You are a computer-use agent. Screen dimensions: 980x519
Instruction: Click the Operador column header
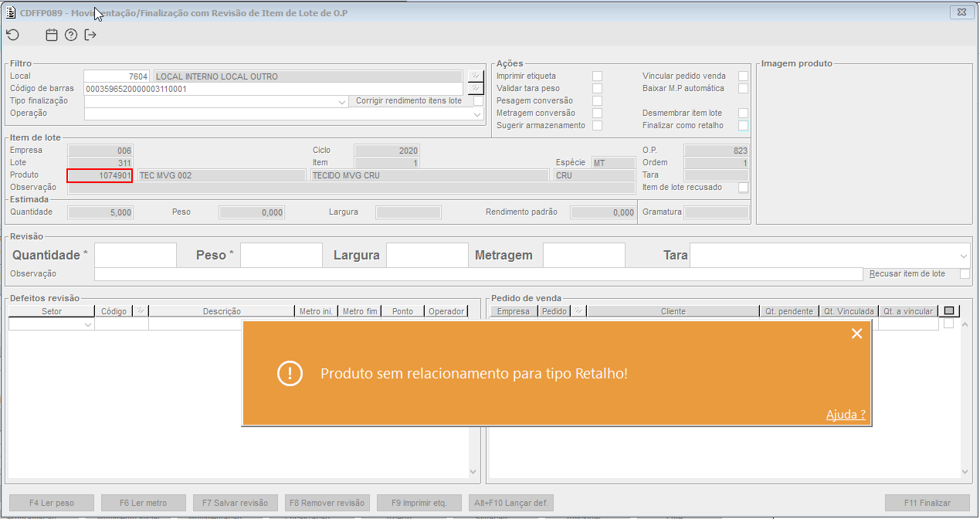447,311
